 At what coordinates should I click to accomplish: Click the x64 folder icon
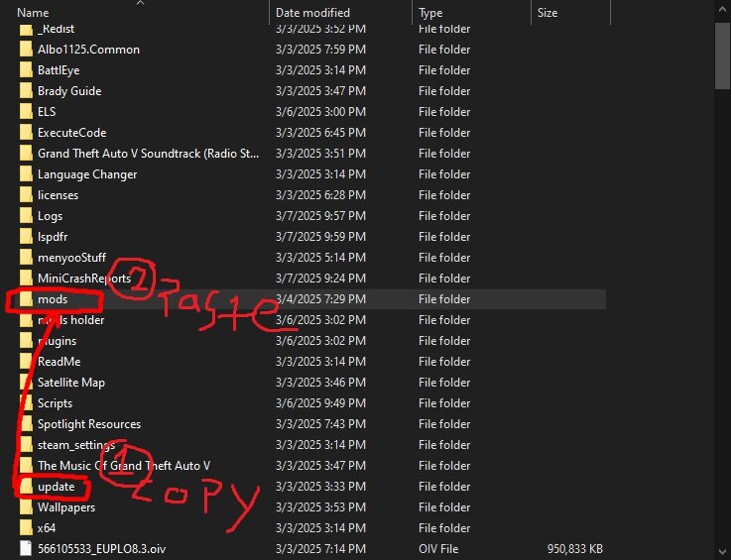click(26, 528)
